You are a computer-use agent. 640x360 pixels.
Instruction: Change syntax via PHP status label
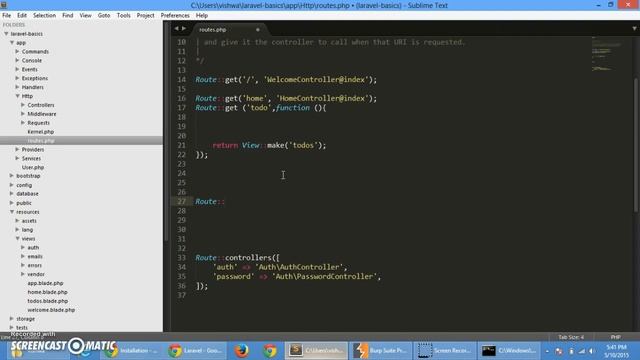[x=616, y=337]
